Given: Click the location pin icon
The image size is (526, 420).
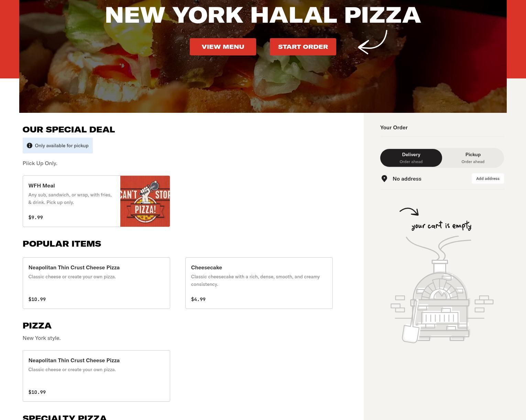Looking at the screenshot, I should (384, 179).
